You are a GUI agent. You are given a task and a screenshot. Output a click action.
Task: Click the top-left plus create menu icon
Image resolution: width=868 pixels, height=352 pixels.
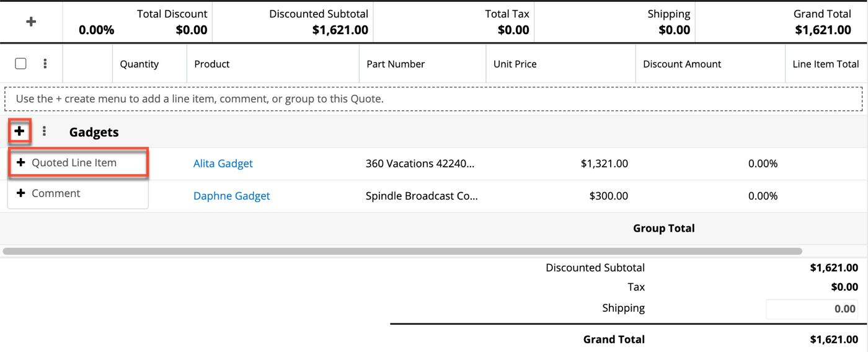point(31,22)
